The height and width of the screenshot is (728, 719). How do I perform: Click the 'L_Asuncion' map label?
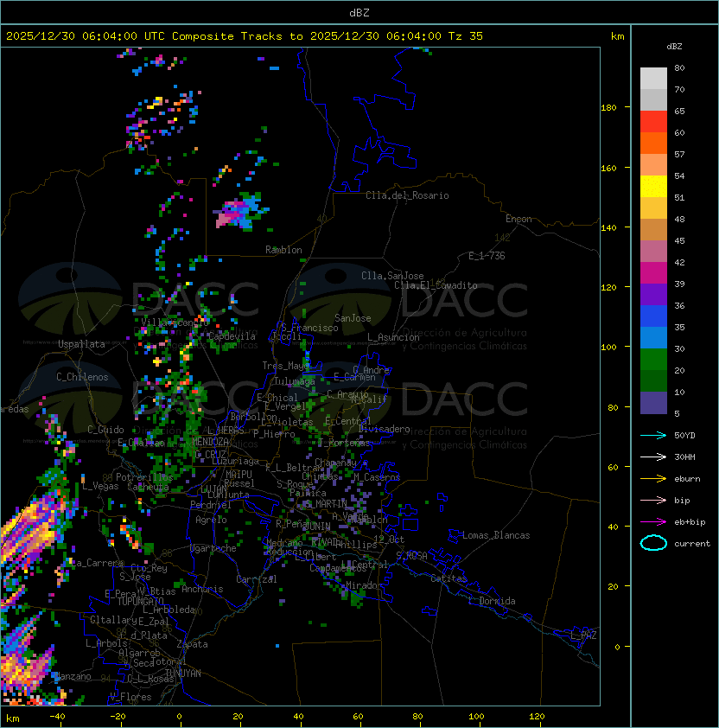click(393, 337)
